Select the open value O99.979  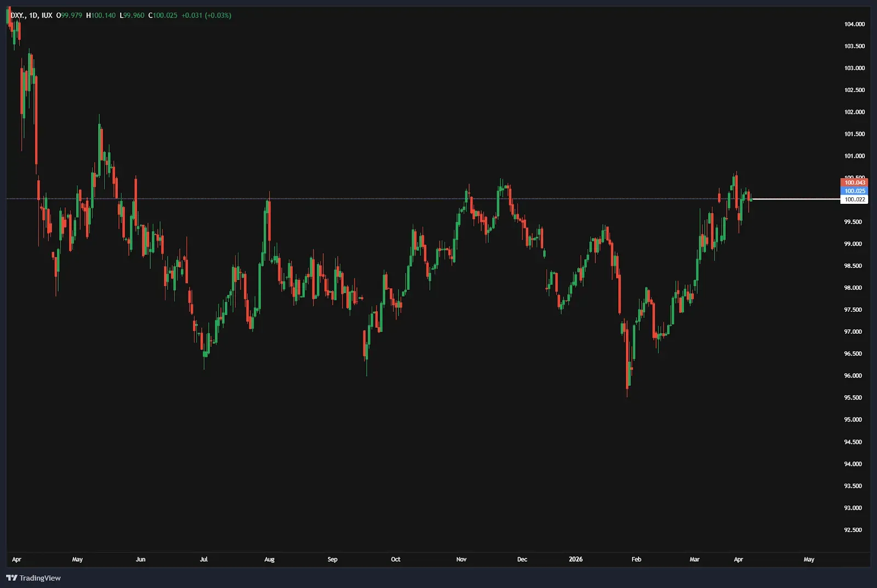69,15
